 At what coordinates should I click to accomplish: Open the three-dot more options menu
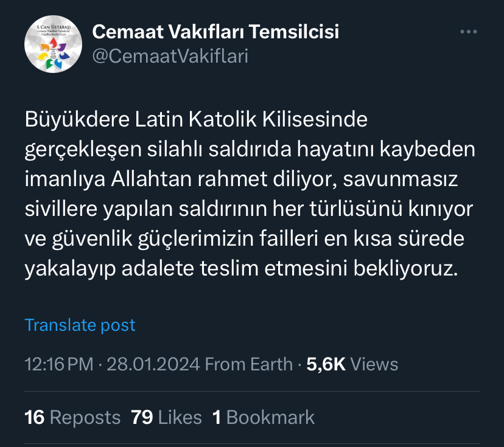coord(468,32)
